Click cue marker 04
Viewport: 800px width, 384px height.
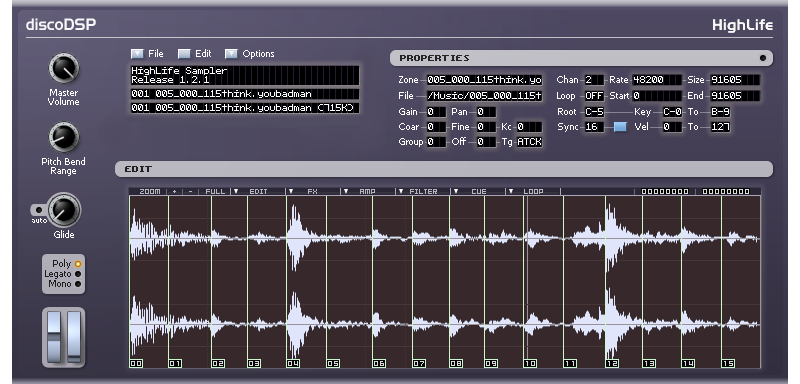pos(293,364)
